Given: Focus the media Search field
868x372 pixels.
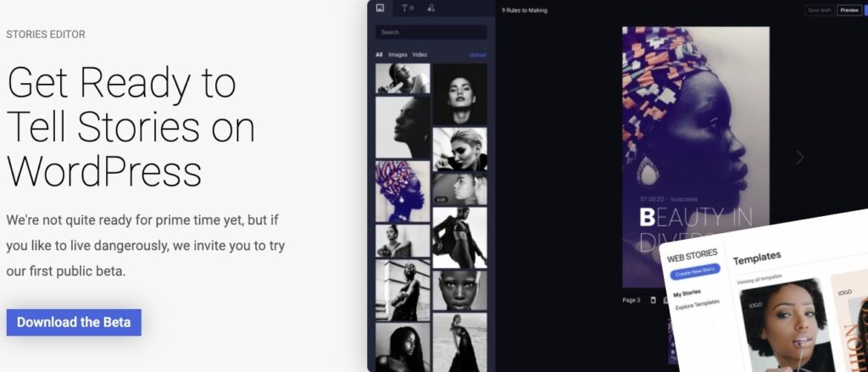Looking at the screenshot, I should pyautogui.click(x=431, y=32).
